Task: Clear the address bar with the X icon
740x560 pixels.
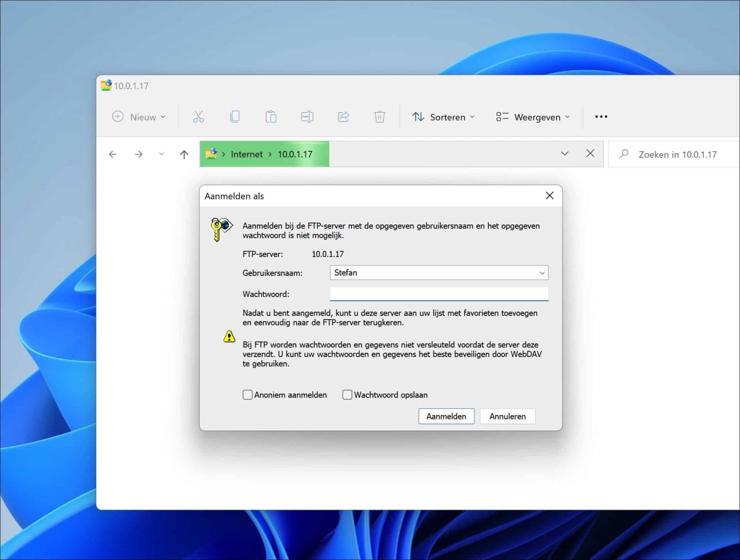Action: point(590,153)
